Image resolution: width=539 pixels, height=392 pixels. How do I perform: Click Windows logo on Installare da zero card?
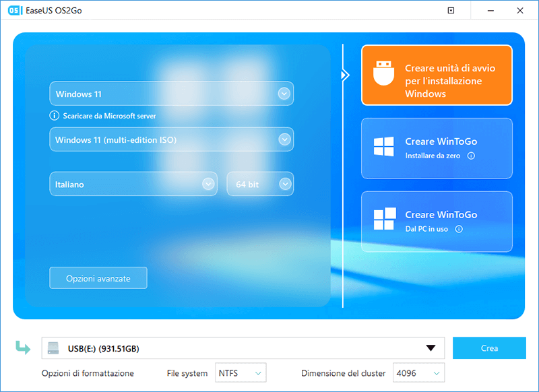click(x=383, y=147)
